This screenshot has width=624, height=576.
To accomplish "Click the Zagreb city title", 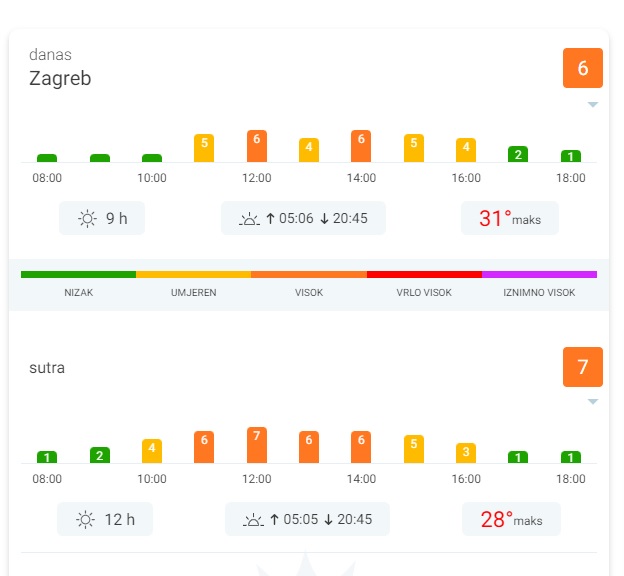I will click(60, 78).
